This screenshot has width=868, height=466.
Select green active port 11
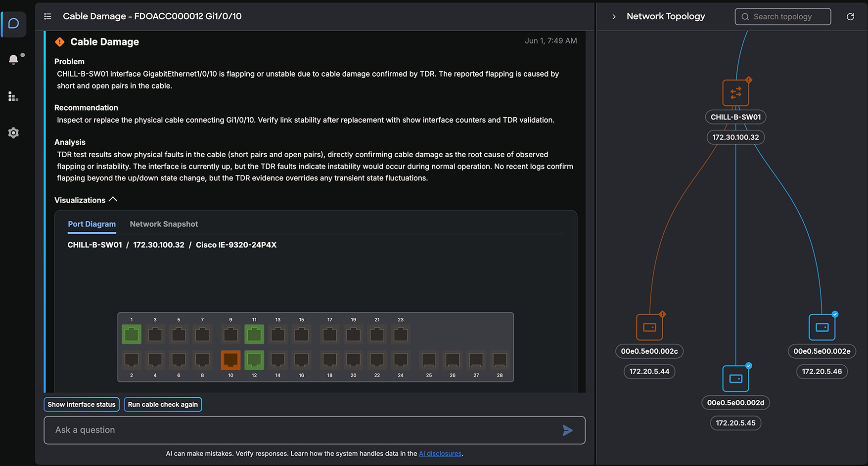click(x=254, y=335)
